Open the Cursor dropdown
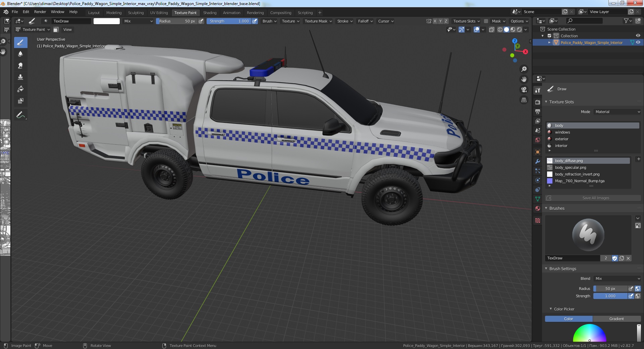644x349 pixels. click(x=386, y=21)
